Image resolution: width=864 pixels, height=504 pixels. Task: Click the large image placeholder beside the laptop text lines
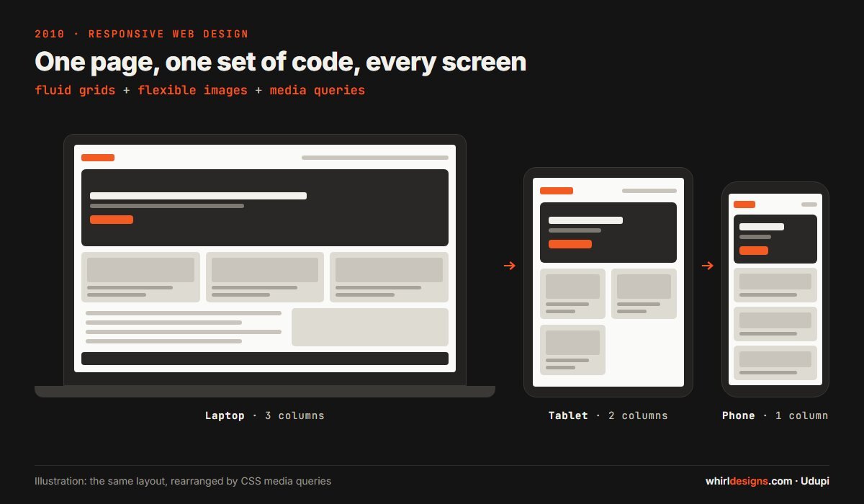pos(370,328)
